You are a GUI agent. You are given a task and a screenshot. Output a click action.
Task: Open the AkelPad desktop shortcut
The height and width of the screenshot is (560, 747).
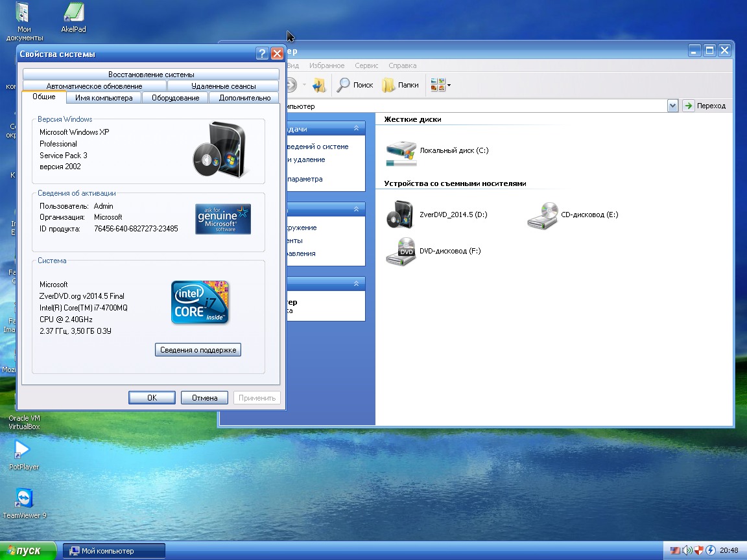73,13
